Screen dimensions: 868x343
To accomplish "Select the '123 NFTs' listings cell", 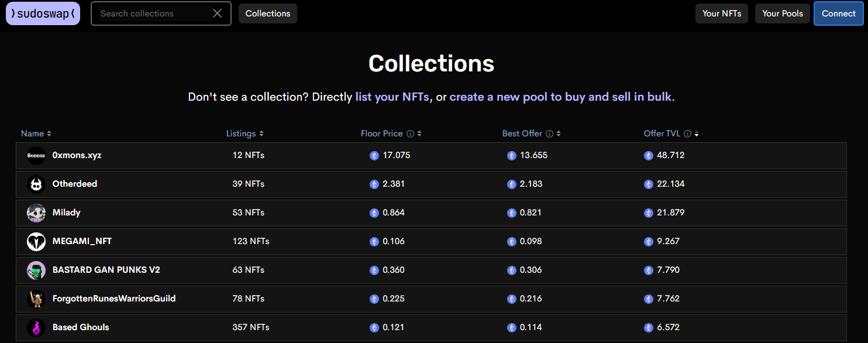I will [251, 242].
